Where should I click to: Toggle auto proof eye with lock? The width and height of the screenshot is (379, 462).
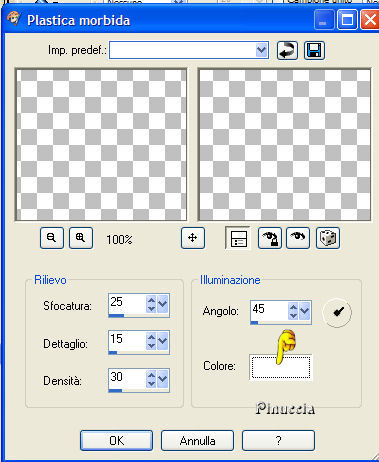270,238
